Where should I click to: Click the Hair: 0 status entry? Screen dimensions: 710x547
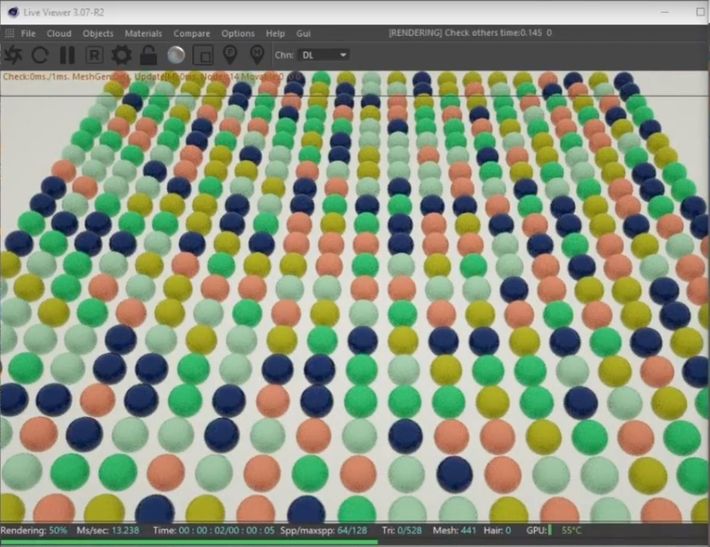(497, 530)
